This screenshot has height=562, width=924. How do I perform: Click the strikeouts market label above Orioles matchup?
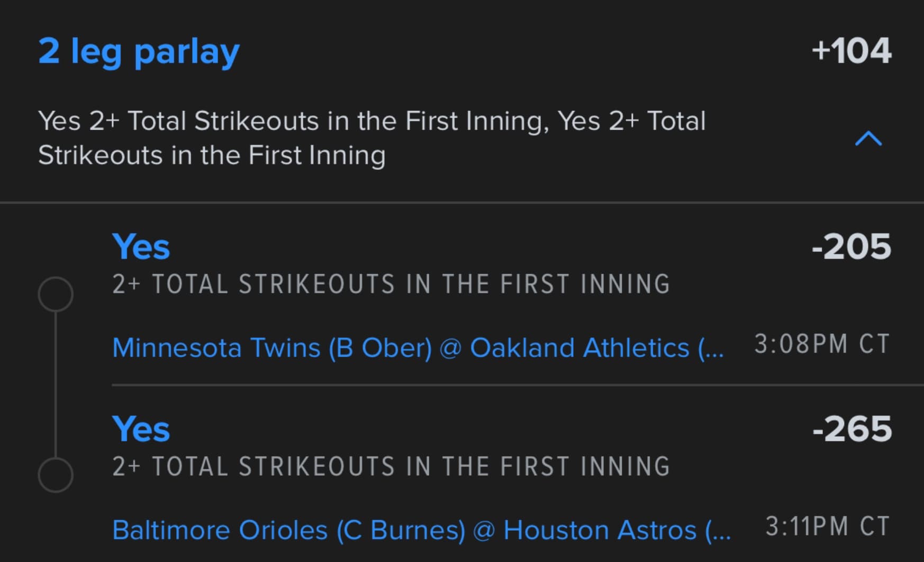(x=391, y=466)
